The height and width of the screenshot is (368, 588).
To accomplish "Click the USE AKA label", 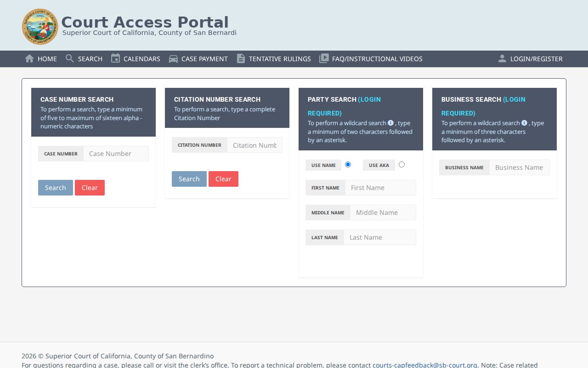I will [x=379, y=165].
